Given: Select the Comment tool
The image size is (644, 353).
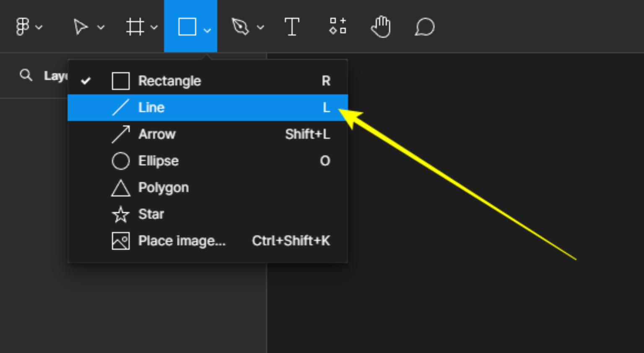Looking at the screenshot, I should coord(424,27).
